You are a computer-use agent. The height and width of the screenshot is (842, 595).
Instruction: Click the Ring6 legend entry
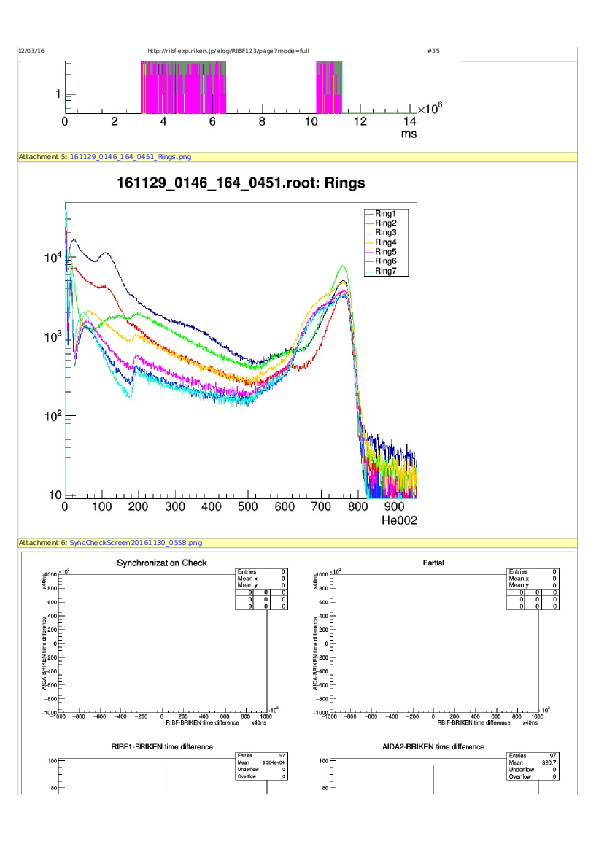pos(386,261)
